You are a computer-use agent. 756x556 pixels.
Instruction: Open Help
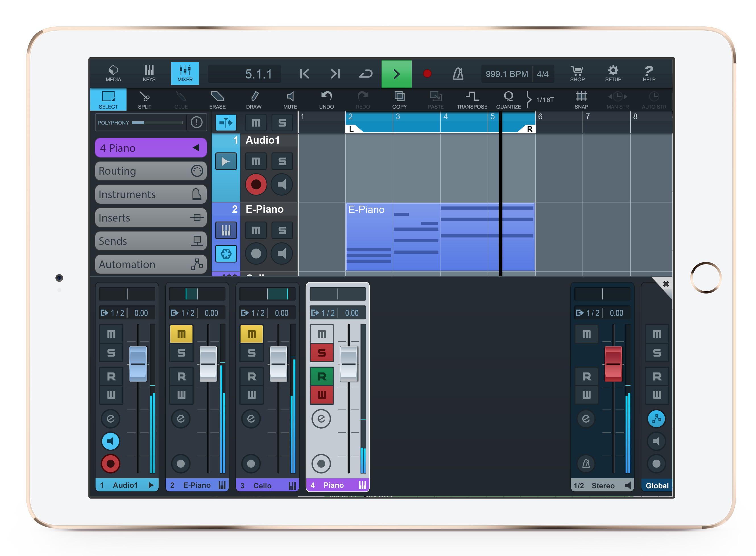pyautogui.click(x=649, y=73)
